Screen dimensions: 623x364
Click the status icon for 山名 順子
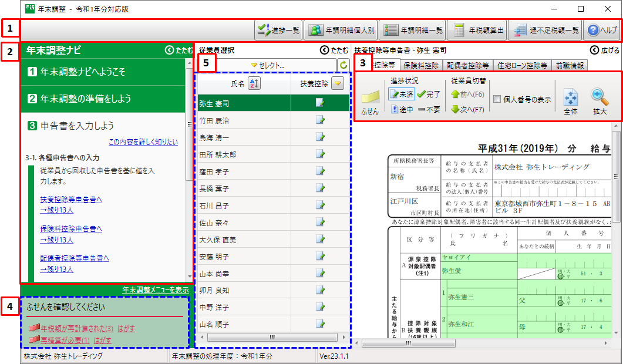click(x=320, y=324)
